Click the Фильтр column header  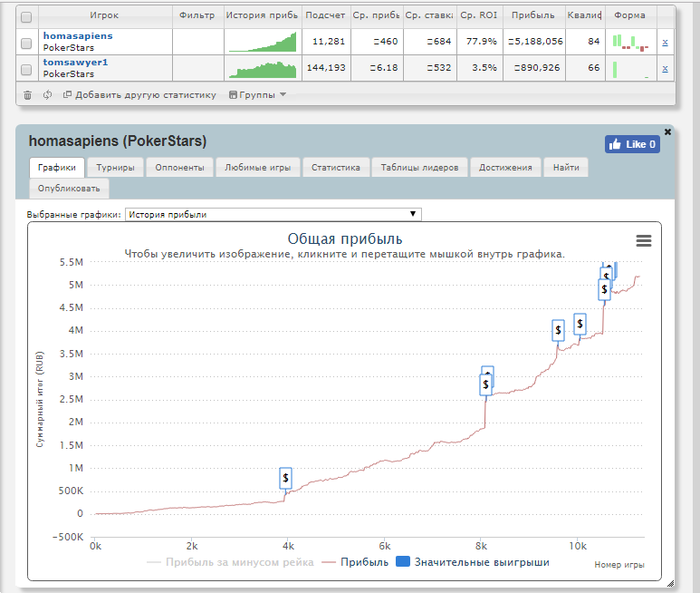(x=197, y=15)
